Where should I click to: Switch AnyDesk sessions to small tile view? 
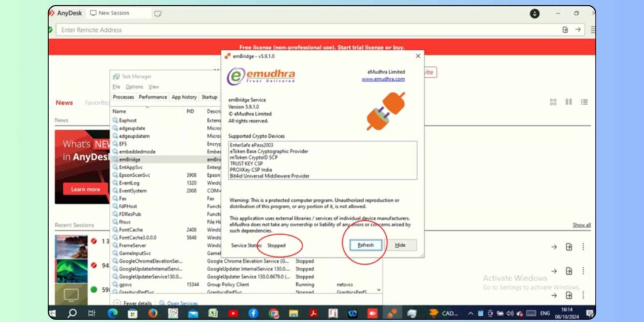569,102
